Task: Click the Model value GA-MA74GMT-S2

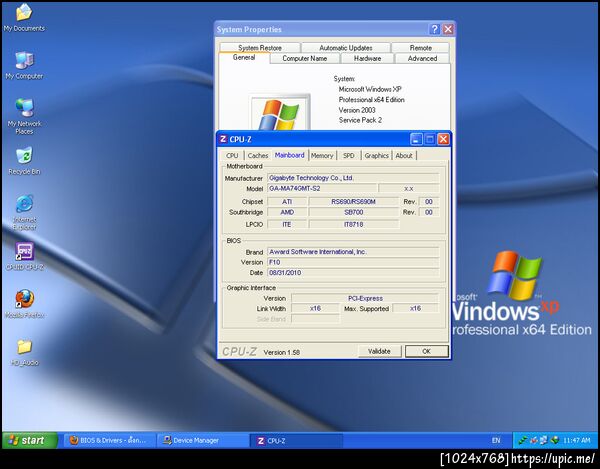Action: point(322,189)
